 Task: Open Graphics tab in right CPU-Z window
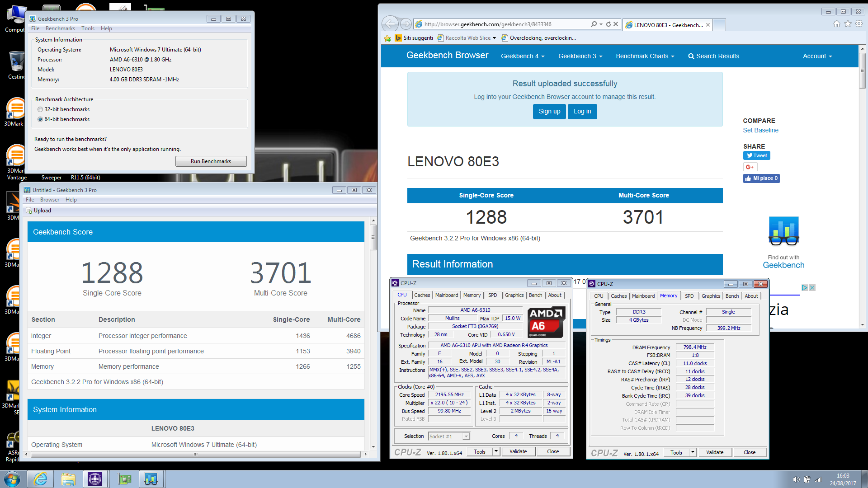[x=711, y=296]
